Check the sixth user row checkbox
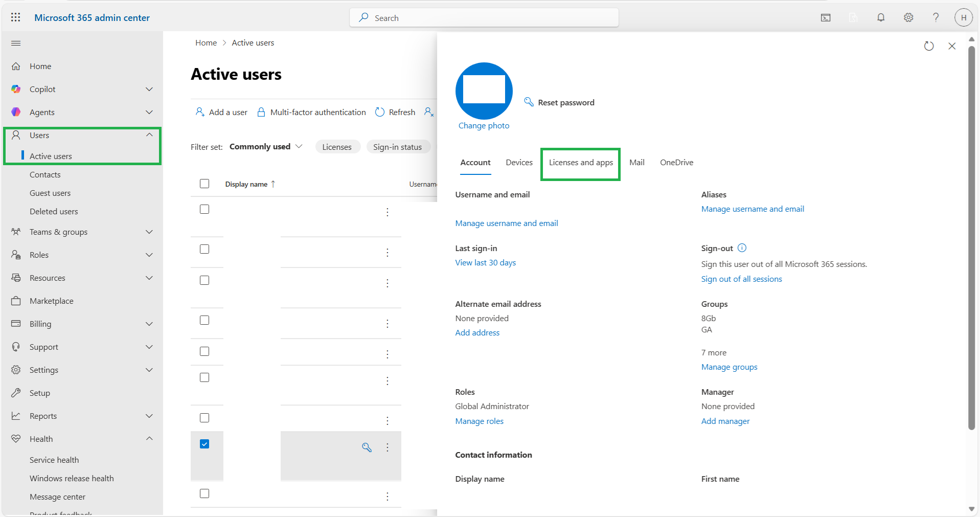 pos(204,377)
